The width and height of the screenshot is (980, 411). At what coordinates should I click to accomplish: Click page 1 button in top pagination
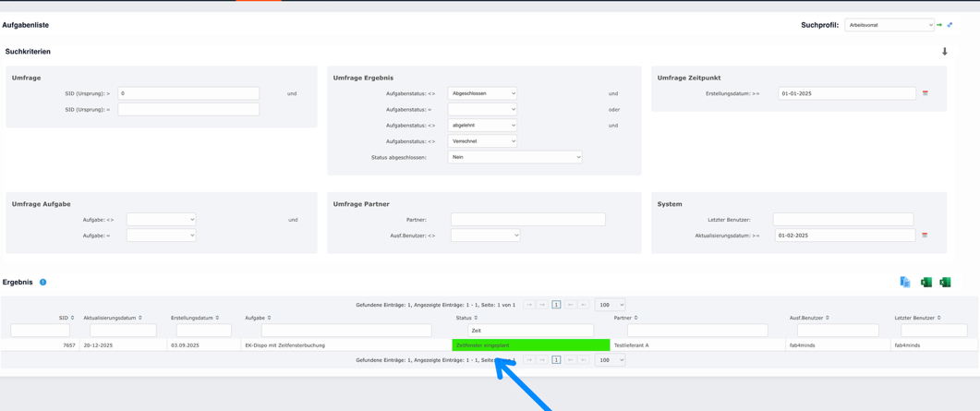coord(556,305)
